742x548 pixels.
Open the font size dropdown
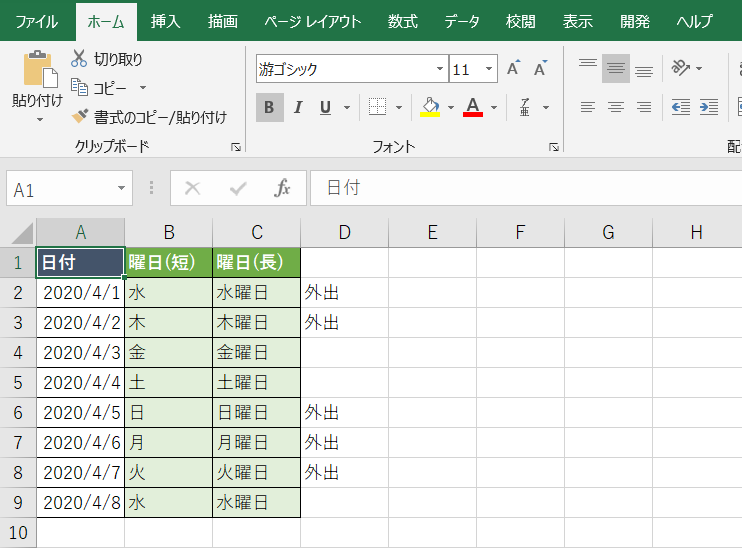(489, 69)
